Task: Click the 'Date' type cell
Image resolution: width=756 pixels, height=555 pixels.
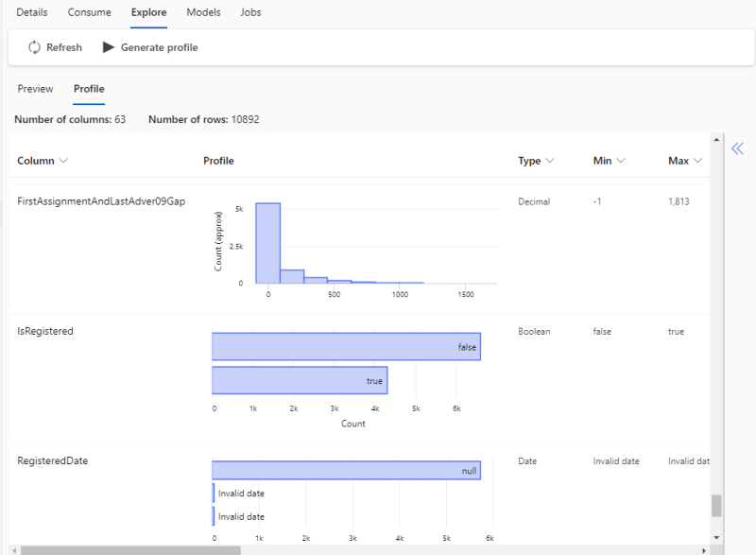Action: [x=527, y=461]
